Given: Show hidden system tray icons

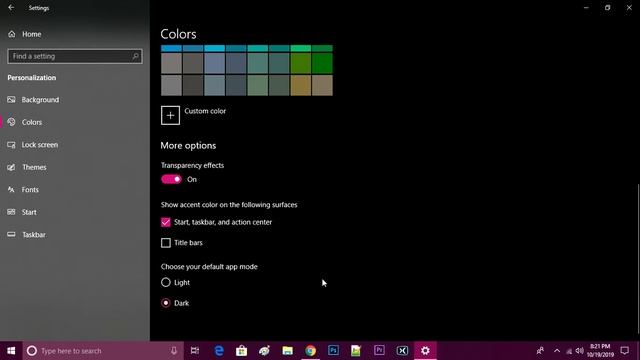Looking at the screenshot, I should [557, 351].
